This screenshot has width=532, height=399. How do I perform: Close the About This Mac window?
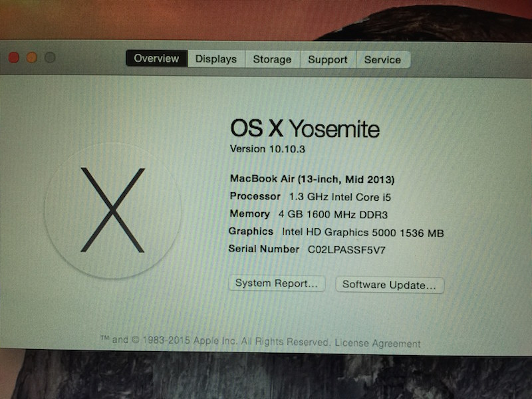pyautogui.click(x=13, y=58)
